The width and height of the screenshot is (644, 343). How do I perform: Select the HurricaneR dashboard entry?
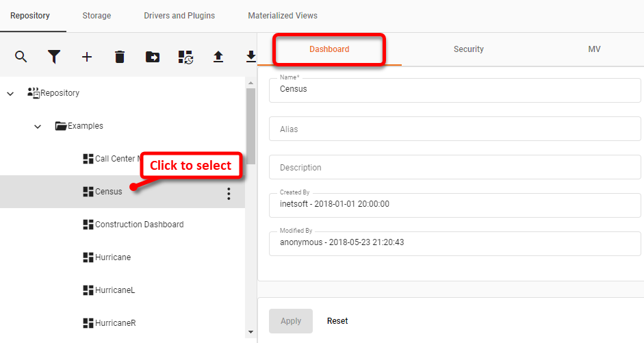point(116,323)
